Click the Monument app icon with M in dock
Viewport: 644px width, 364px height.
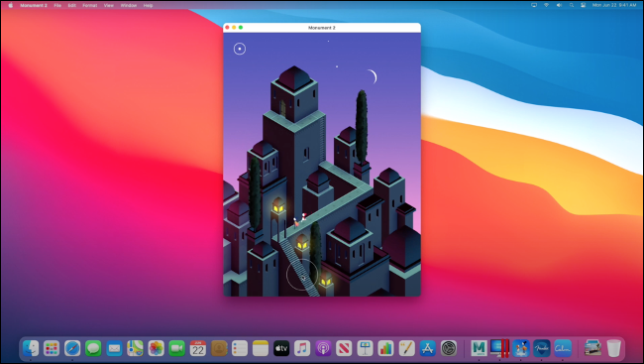pyautogui.click(x=479, y=348)
